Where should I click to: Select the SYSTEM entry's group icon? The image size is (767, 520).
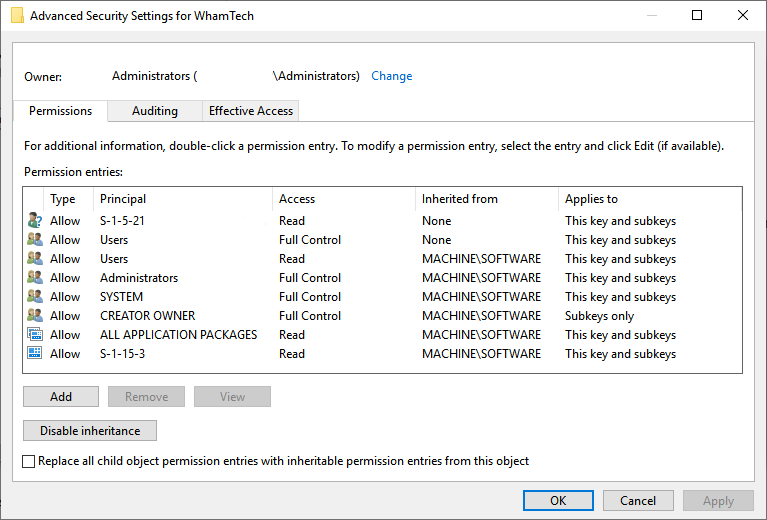(x=35, y=297)
